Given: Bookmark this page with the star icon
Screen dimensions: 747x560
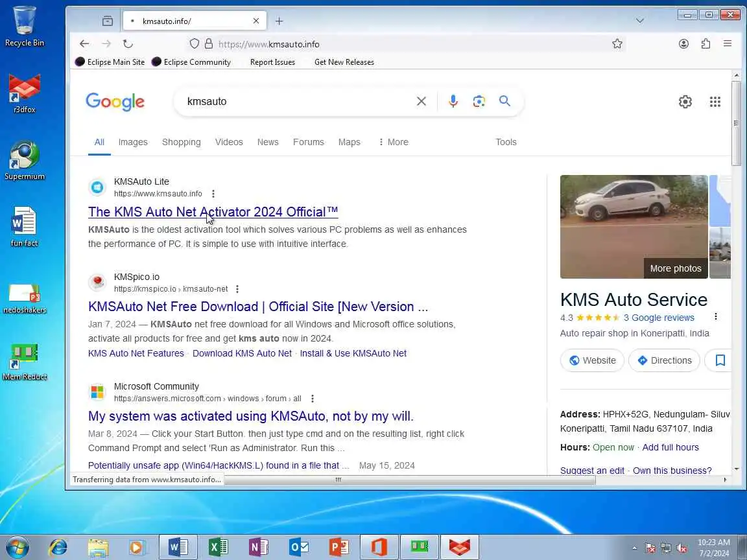Looking at the screenshot, I should (x=617, y=44).
